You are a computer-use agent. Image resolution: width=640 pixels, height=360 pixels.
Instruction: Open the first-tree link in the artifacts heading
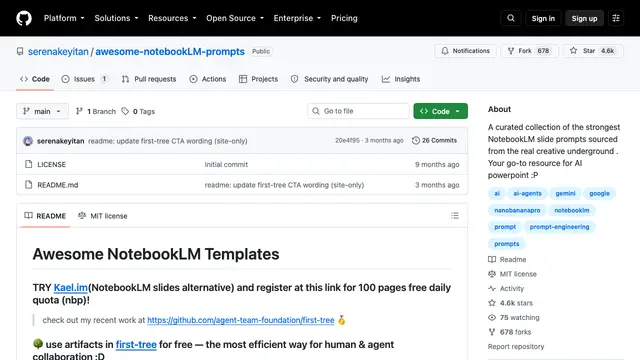click(136, 344)
